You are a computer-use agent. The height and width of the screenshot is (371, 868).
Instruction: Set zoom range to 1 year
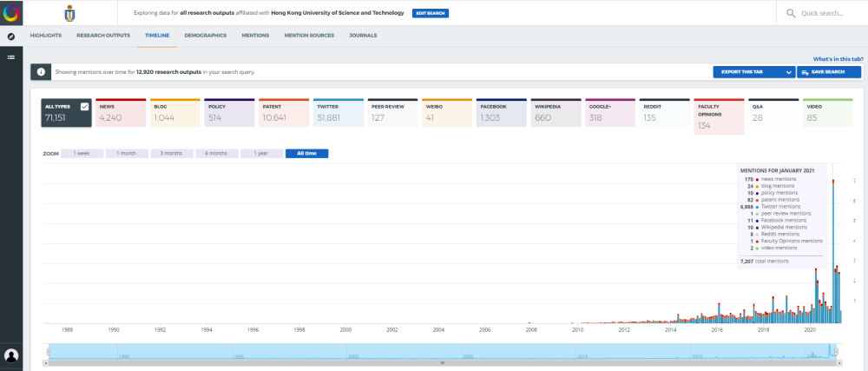pyautogui.click(x=261, y=154)
